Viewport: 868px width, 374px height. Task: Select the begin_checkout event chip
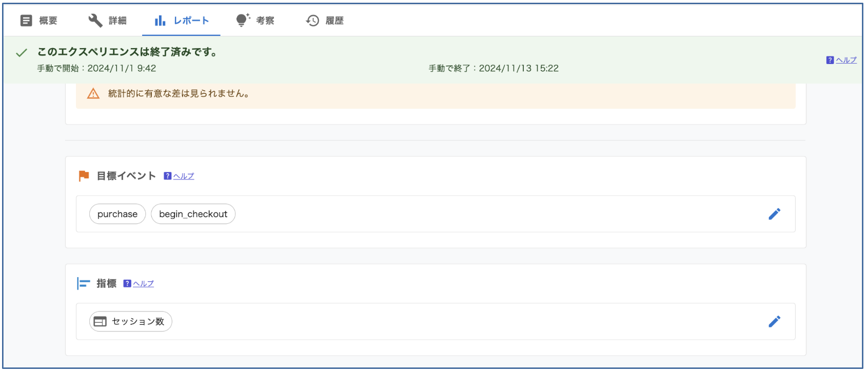point(193,214)
